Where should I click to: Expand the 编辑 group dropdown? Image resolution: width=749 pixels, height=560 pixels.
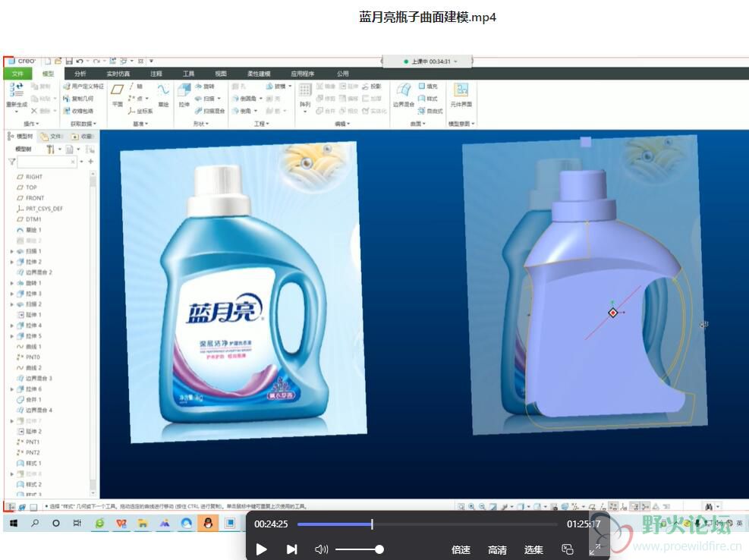[x=342, y=124]
